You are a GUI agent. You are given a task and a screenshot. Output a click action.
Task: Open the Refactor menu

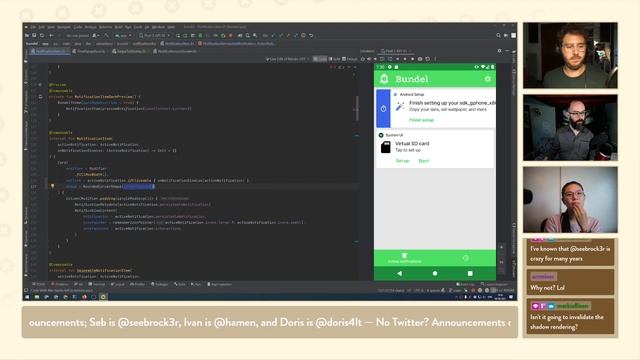click(105, 27)
